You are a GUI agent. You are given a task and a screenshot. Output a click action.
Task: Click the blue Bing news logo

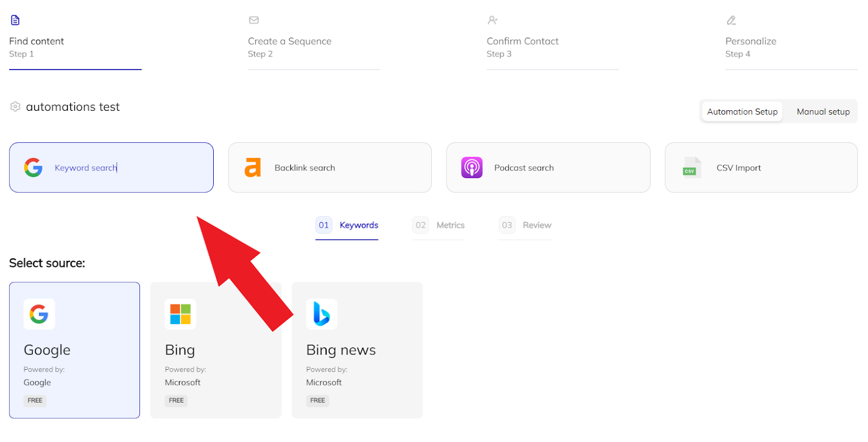(x=322, y=314)
